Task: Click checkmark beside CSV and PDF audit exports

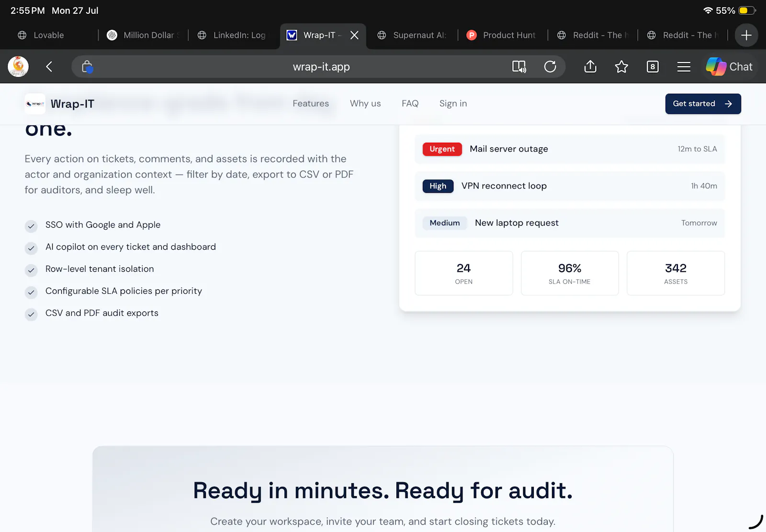Action: click(x=31, y=314)
